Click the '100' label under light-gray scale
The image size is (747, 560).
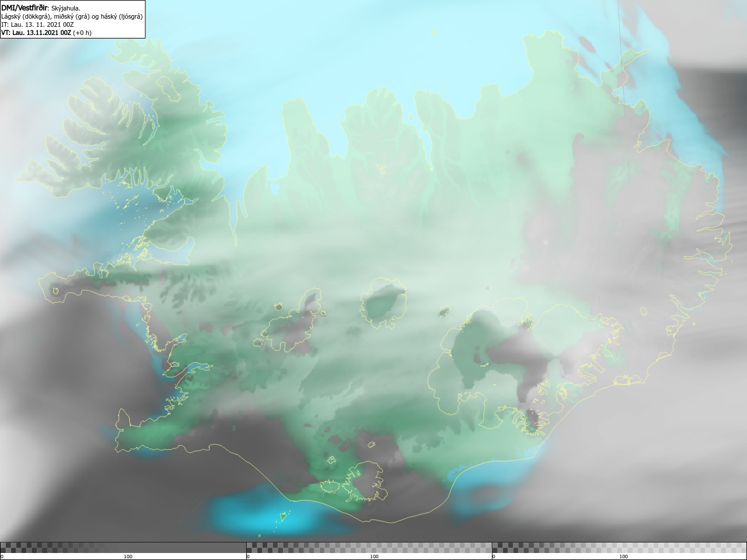click(x=623, y=556)
